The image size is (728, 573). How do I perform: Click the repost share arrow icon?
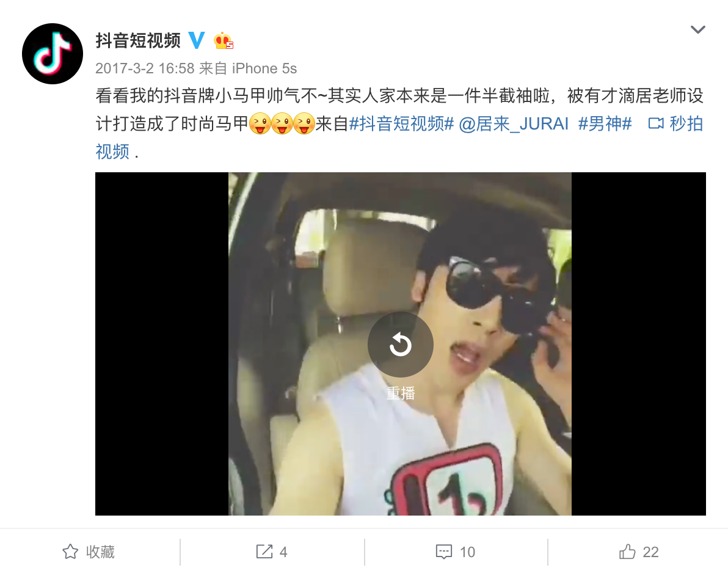point(264,552)
